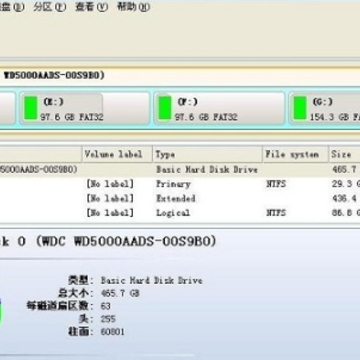360x360 pixels.
Task: Click the 头 value 255
Action: [x=108, y=319]
